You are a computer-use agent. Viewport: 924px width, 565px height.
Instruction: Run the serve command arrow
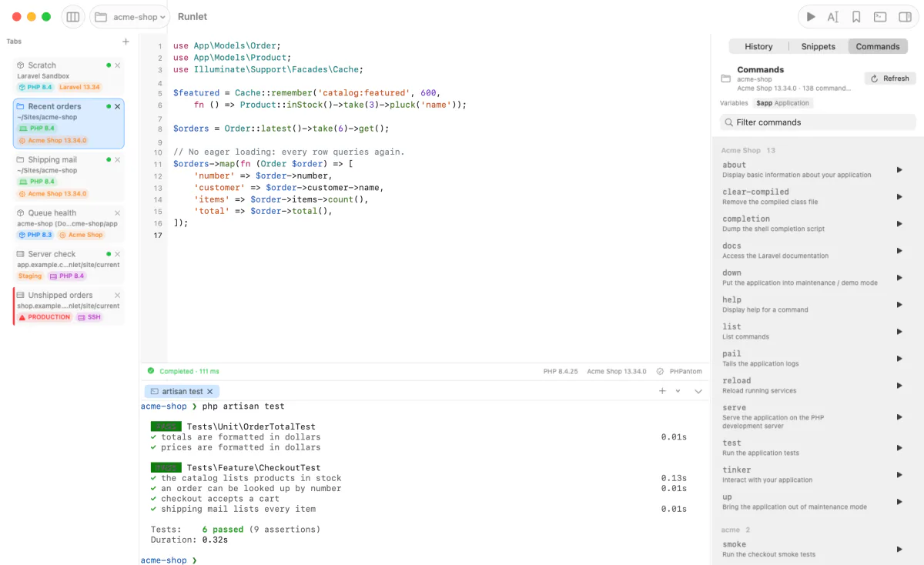899,416
